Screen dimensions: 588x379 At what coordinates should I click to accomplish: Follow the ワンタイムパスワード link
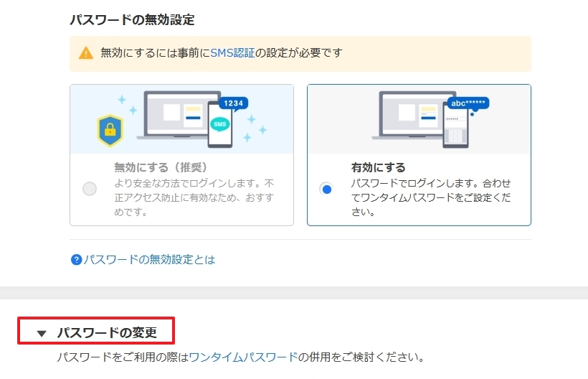[243, 357]
